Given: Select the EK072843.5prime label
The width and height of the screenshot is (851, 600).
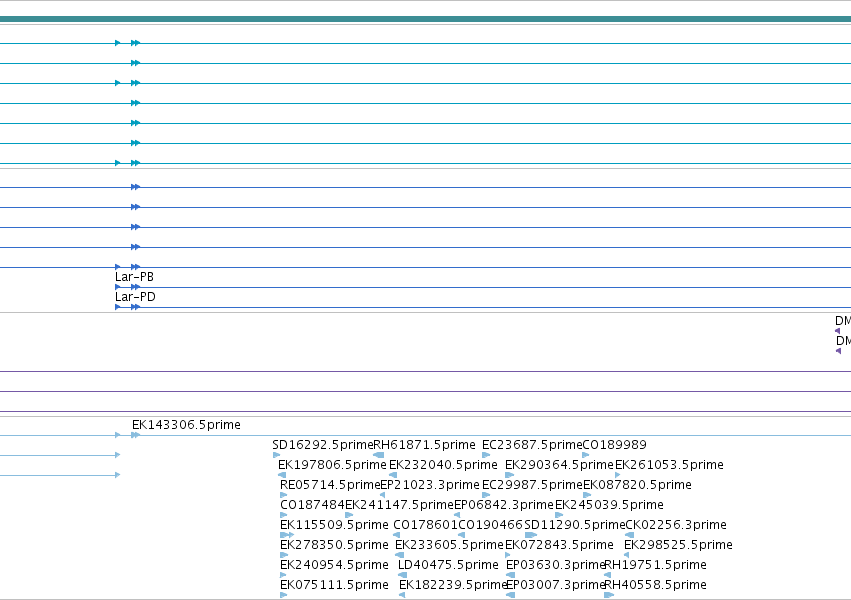Looking at the screenshot, I should tap(559, 545).
